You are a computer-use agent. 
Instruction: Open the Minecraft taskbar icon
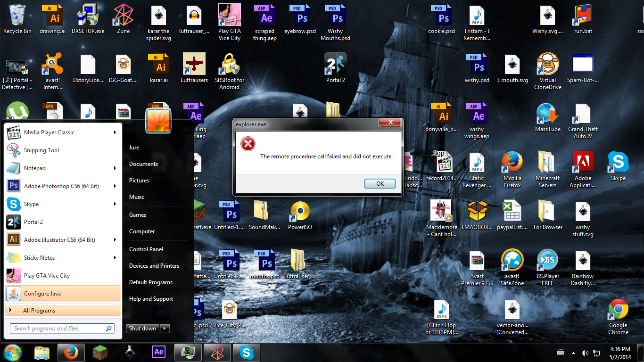100,352
